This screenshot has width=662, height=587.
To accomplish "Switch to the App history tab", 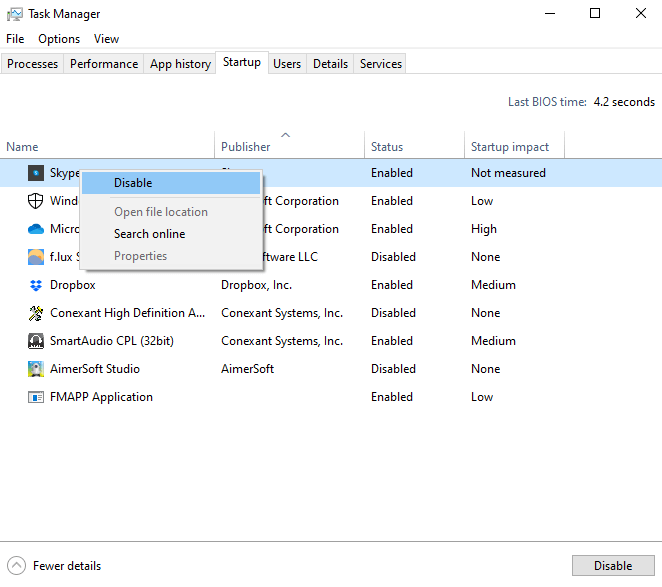I will click(180, 64).
